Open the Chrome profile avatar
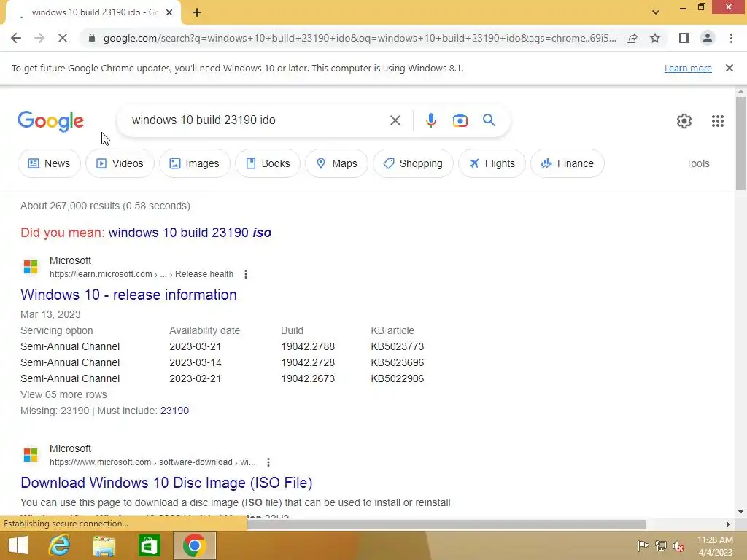 coord(708,38)
